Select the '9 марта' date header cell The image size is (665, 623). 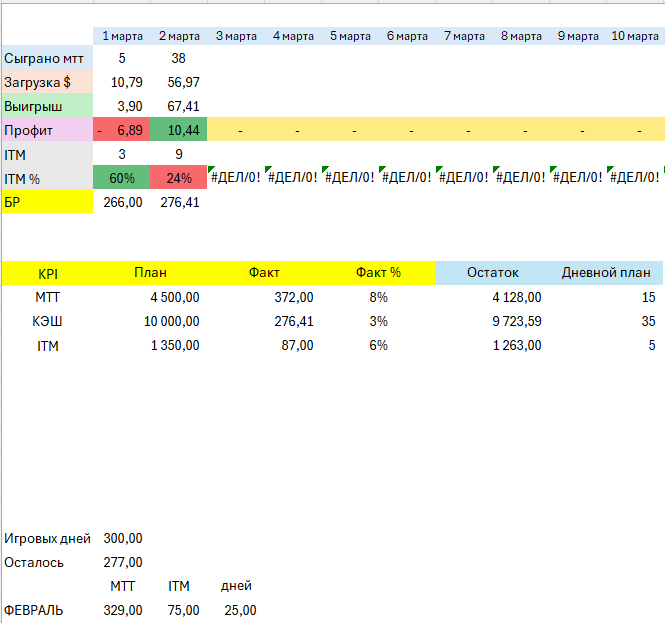tap(578, 36)
